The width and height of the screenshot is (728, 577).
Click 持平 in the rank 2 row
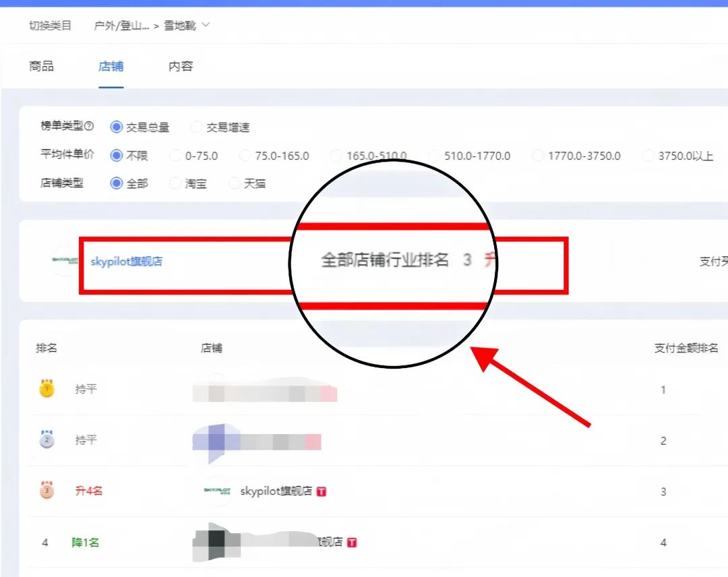point(86,439)
